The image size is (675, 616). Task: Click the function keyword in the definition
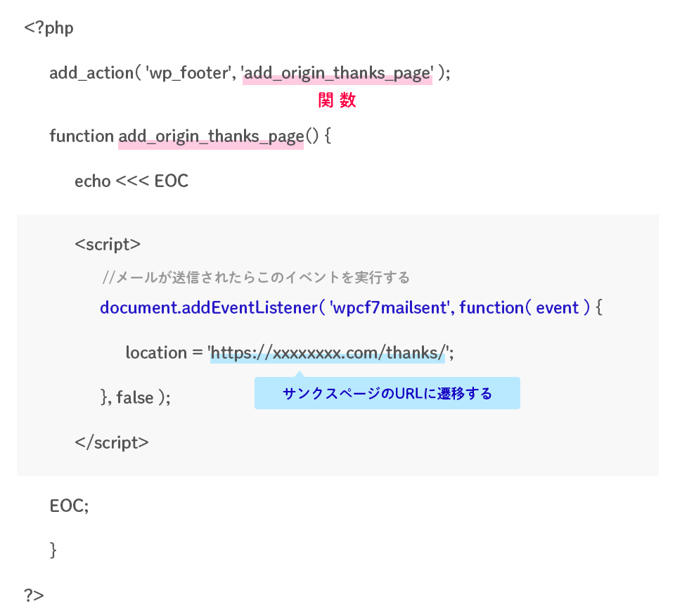(82, 136)
